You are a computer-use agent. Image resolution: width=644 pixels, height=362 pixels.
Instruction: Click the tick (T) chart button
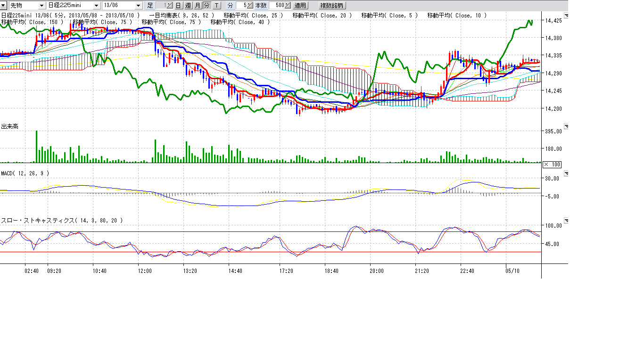(216, 6)
